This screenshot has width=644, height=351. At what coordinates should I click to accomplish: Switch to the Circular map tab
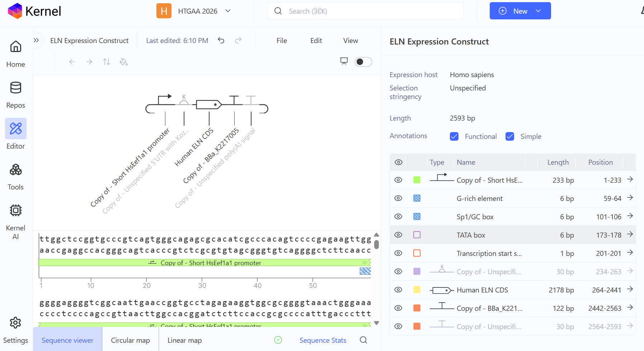pyautogui.click(x=130, y=340)
